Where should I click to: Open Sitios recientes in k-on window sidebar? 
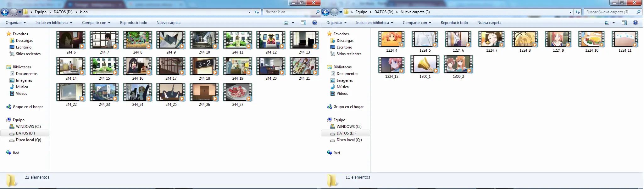[x=28, y=54]
